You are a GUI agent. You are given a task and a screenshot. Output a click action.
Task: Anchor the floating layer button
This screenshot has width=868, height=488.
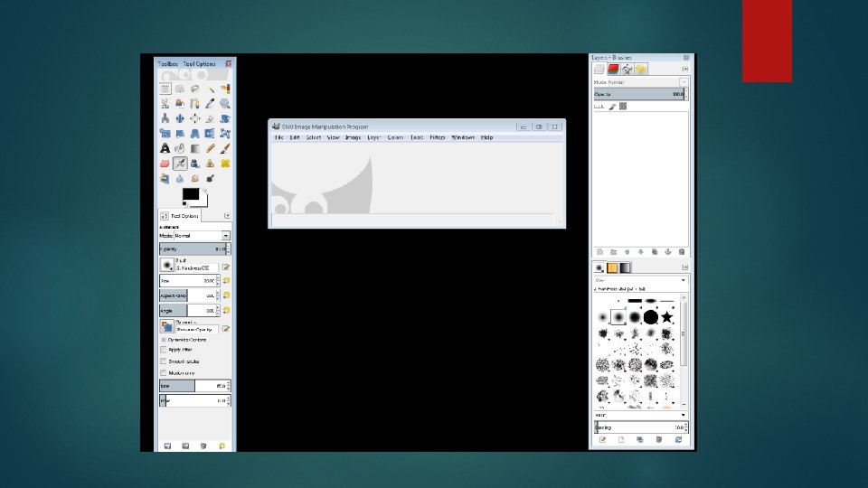coord(667,252)
